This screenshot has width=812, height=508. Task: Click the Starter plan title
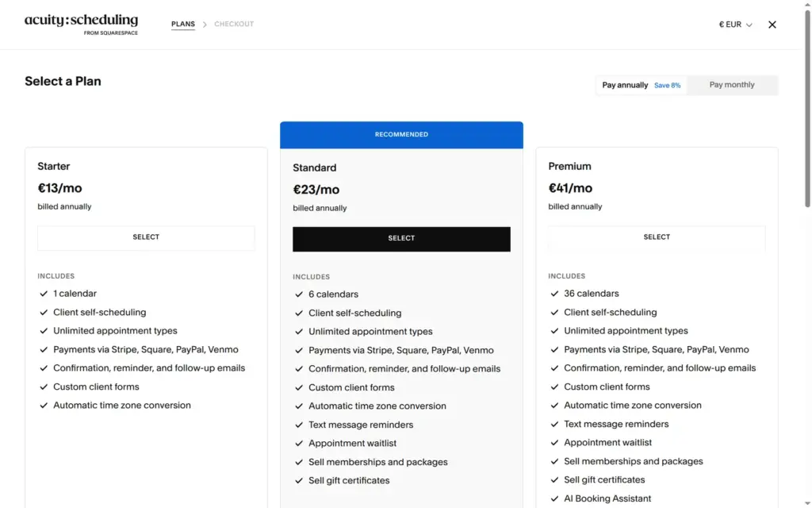click(53, 167)
